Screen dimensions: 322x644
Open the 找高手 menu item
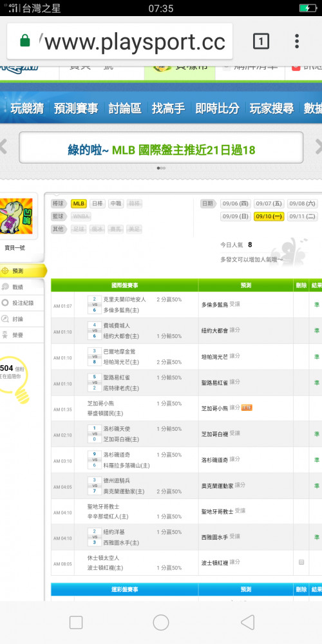[168, 108]
